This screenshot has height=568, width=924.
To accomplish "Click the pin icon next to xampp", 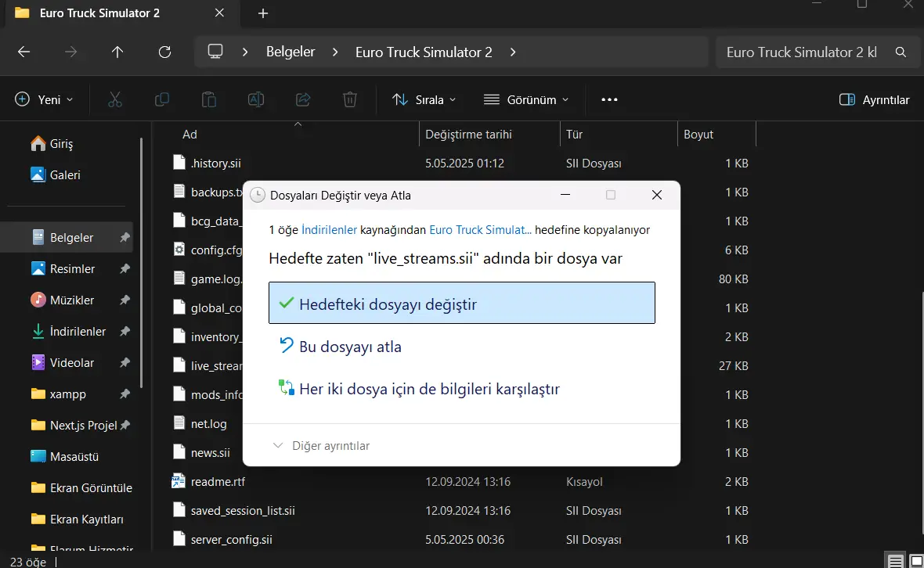I will [x=125, y=394].
